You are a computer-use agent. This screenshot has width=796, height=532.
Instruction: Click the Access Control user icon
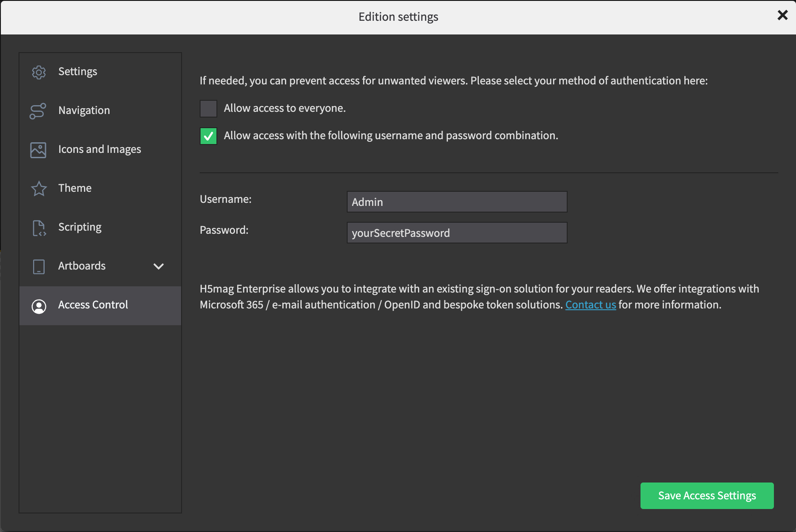(39, 306)
